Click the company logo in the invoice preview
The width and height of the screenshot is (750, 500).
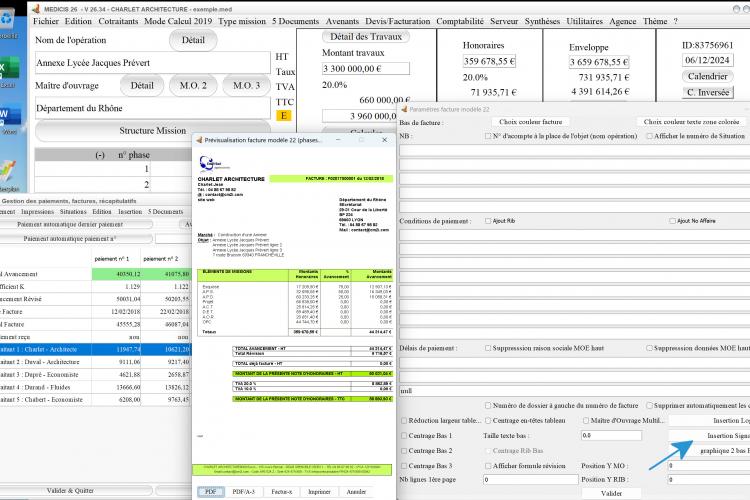(x=213, y=164)
